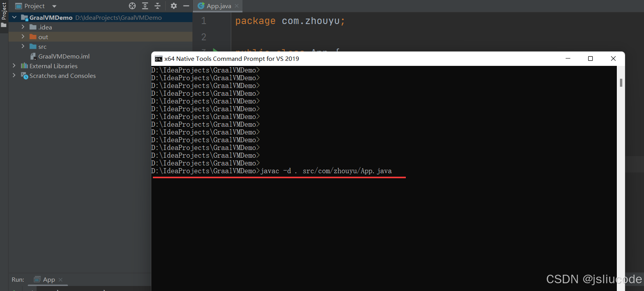Expand Scratches and Consoles node

pyautogui.click(x=14, y=76)
